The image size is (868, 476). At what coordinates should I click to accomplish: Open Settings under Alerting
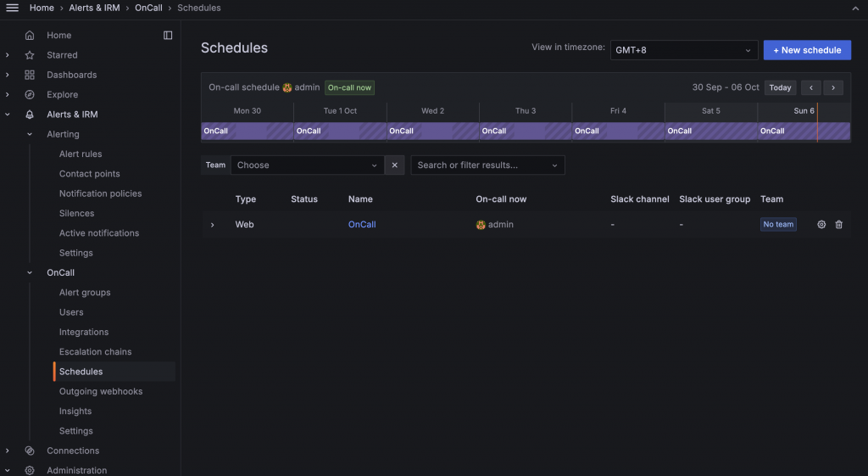pos(75,253)
